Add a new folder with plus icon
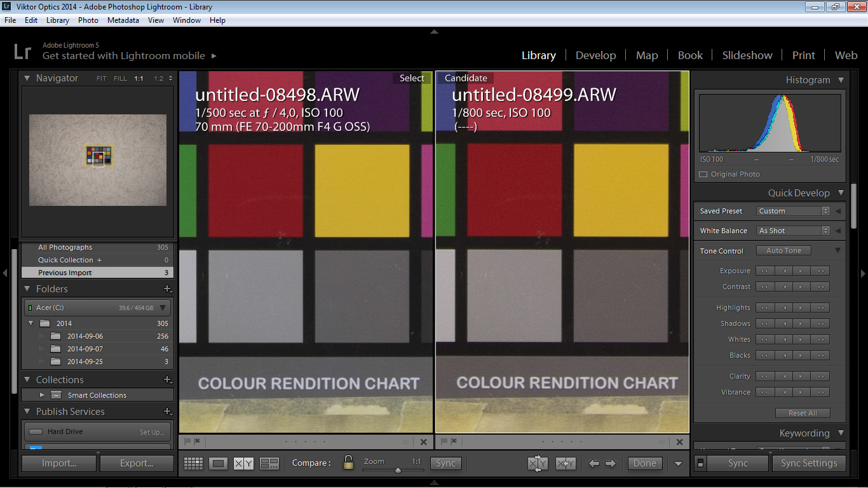This screenshot has height=488, width=868. (168, 289)
